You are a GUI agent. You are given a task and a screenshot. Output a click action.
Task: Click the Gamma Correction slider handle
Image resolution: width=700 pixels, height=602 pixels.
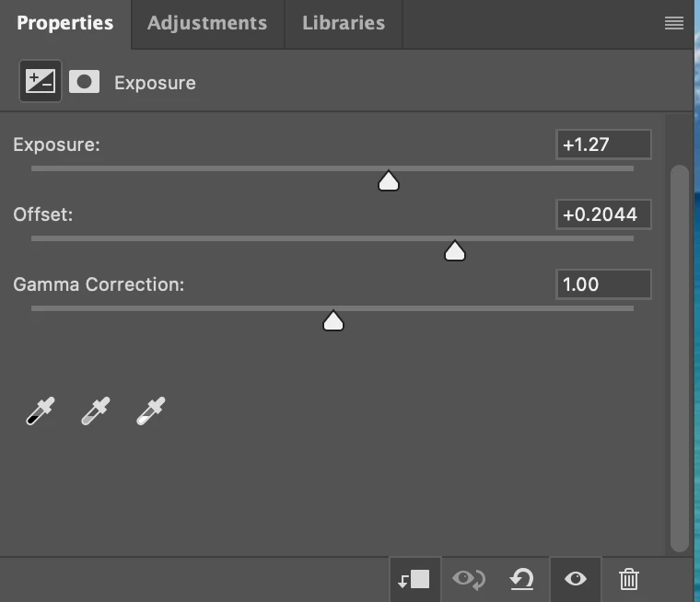coord(333,320)
